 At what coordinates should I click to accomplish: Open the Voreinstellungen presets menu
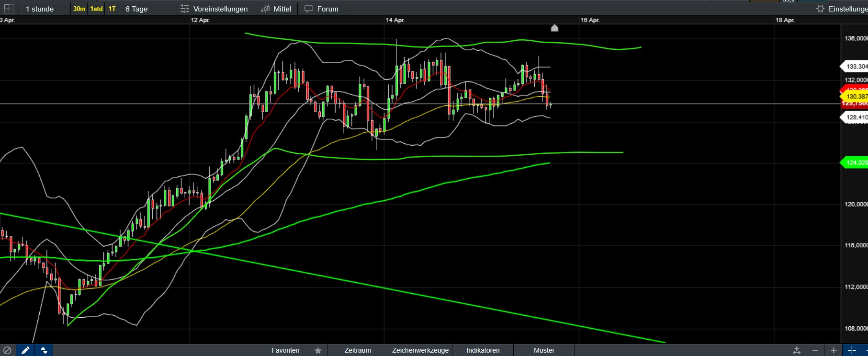coord(214,9)
